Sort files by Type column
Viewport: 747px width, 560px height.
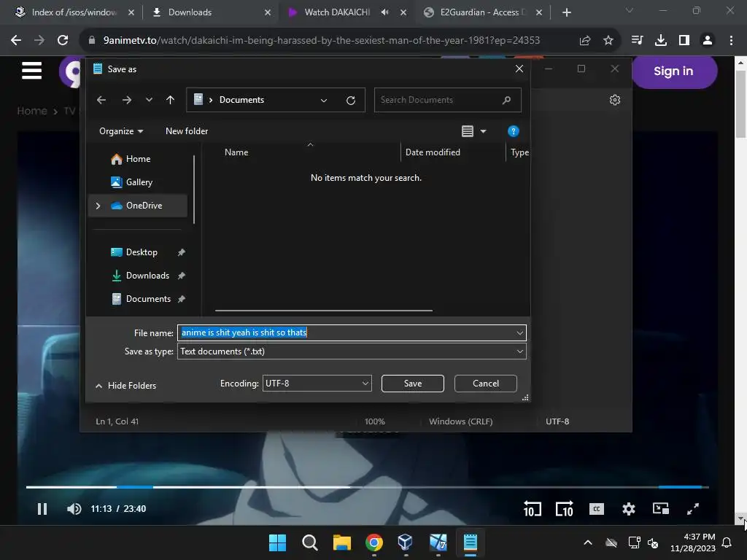click(x=519, y=152)
